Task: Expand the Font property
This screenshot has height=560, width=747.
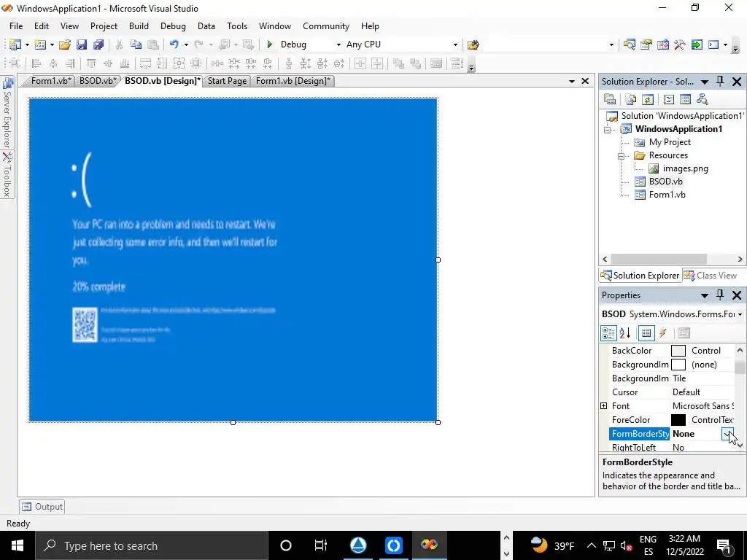Action: coord(603,405)
